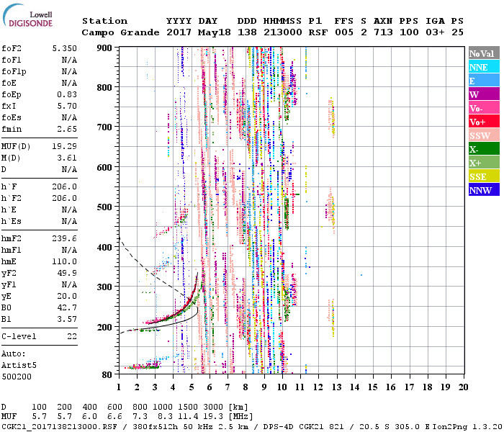Click the hmF2 value 239.6
The width and height of the screenshot is (504, 432).
65,238
